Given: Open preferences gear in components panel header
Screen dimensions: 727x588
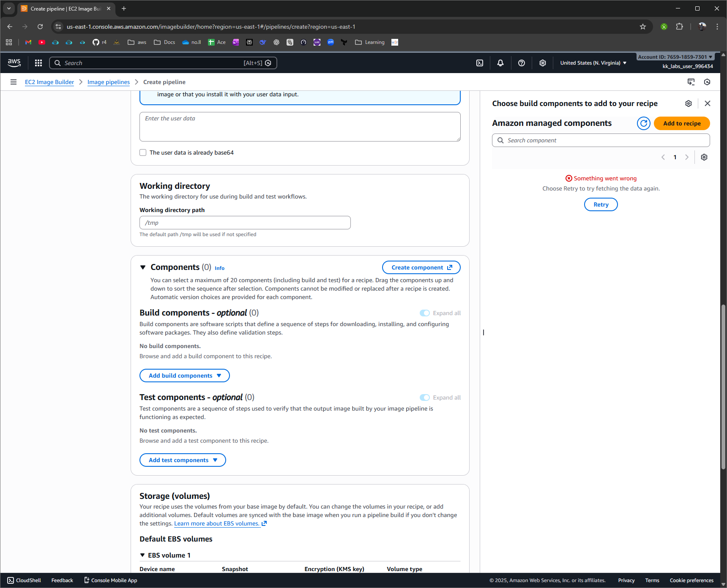Looking at the screenshot, I should click(689, 103).
